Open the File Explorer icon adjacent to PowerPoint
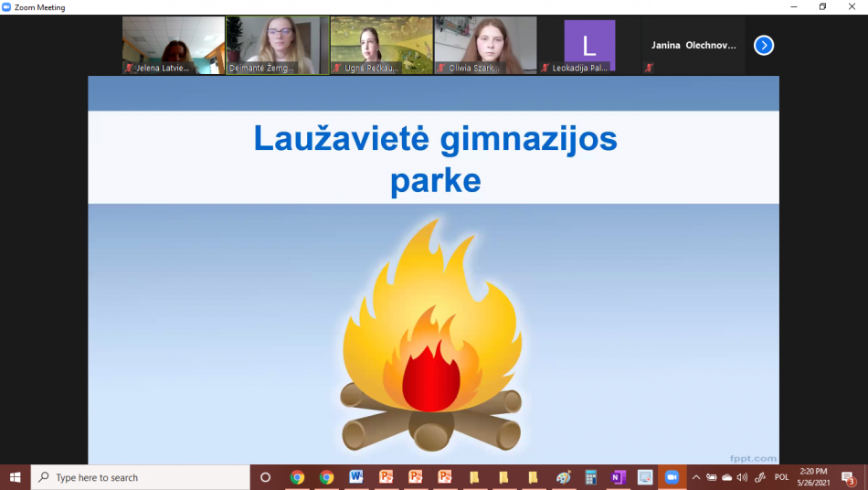 [x=474, y=477]
